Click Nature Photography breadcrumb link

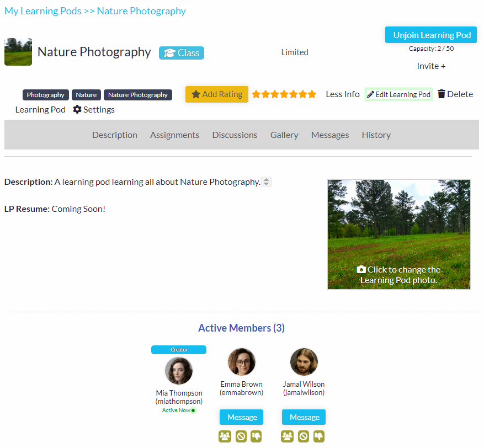click(141, 11)
